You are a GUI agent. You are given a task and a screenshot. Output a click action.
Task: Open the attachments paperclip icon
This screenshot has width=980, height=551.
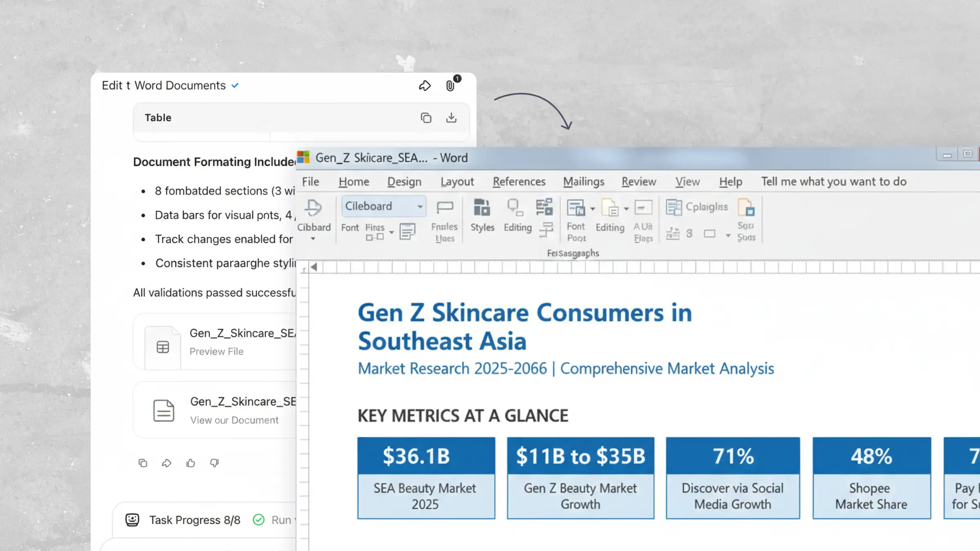tap(450, 86)
